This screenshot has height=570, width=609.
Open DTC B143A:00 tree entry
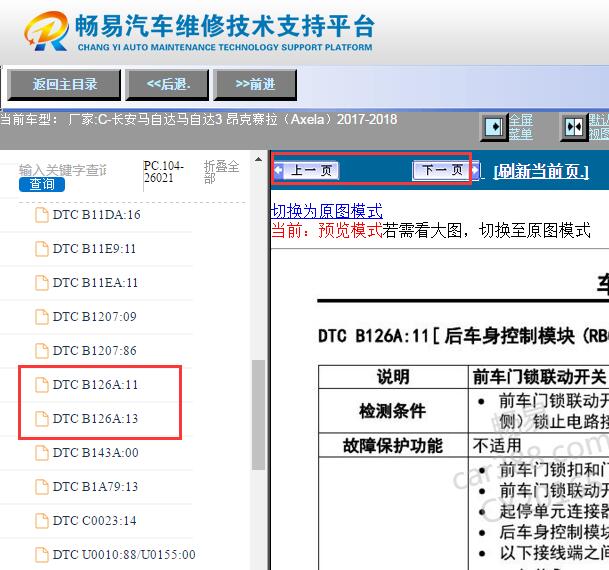click(96, 453)
